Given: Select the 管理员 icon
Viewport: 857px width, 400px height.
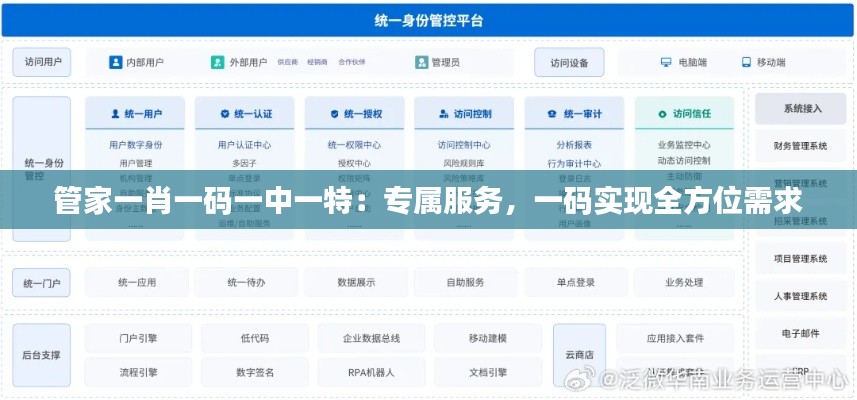Looking at the screenshot, I should (x=421, y=62).
